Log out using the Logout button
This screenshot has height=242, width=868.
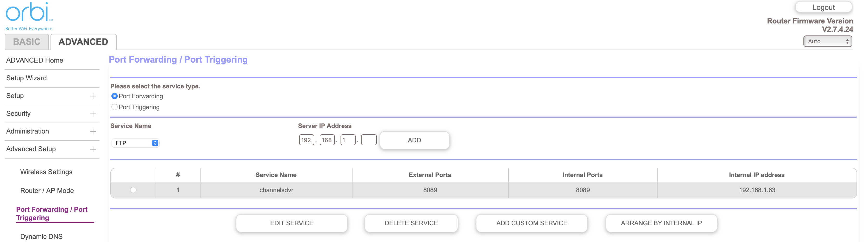point(823,7)
